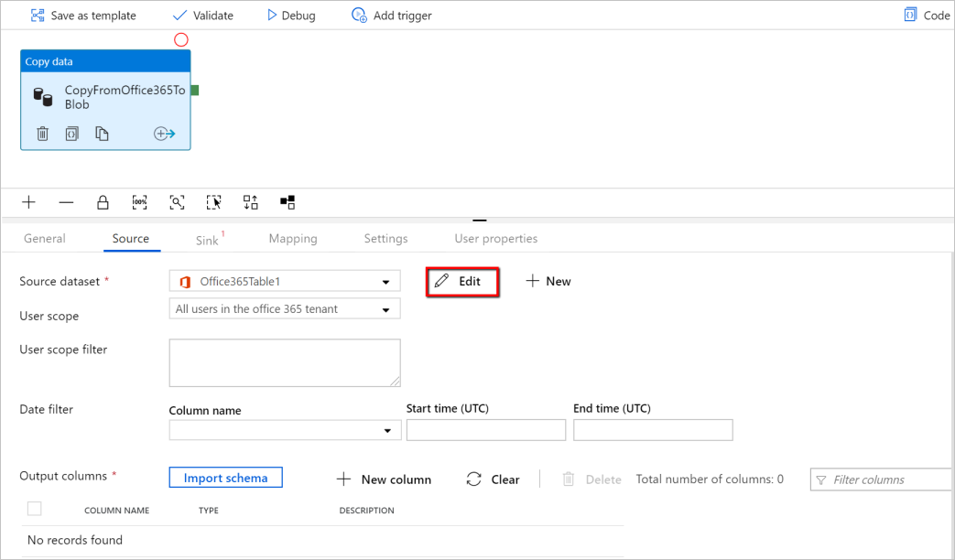Toggle the header row checkbox in Output columns
The width and height of the screenshot is (955, 560).
pos(34,510)
